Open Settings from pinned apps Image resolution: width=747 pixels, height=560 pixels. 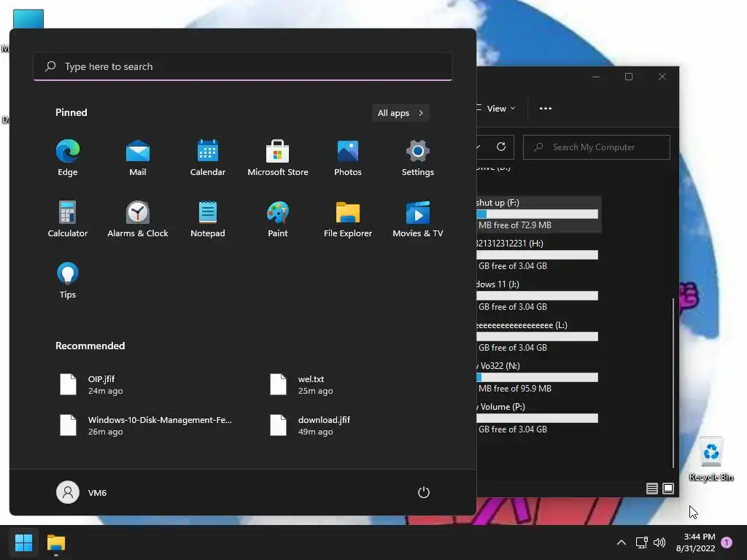pos(418,158)
